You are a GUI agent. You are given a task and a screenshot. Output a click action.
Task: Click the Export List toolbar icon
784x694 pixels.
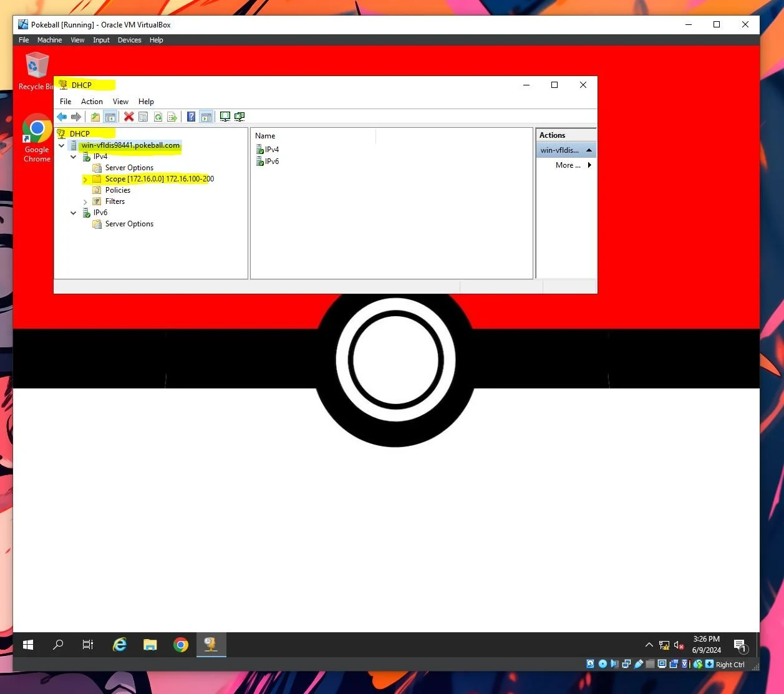tap(172, 117)
